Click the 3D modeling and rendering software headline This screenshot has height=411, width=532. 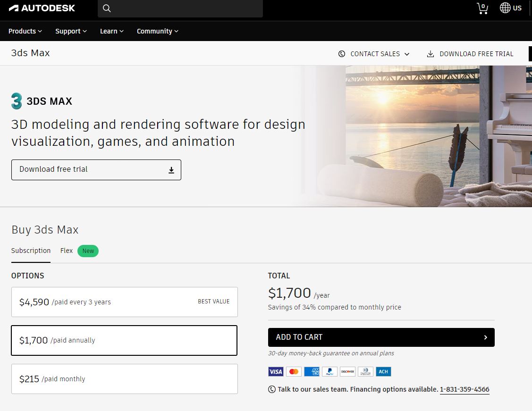click(158, 133)
